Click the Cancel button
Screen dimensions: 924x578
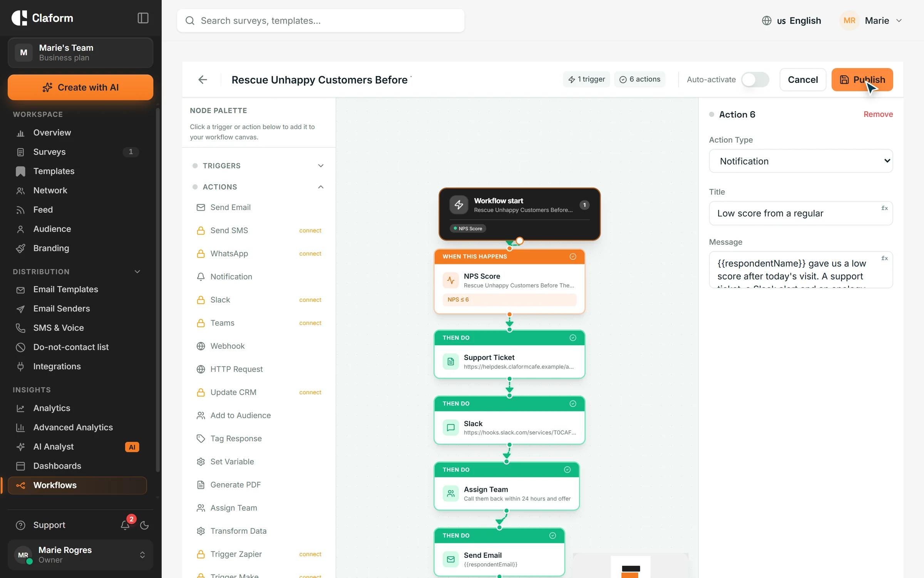[803, 80]
